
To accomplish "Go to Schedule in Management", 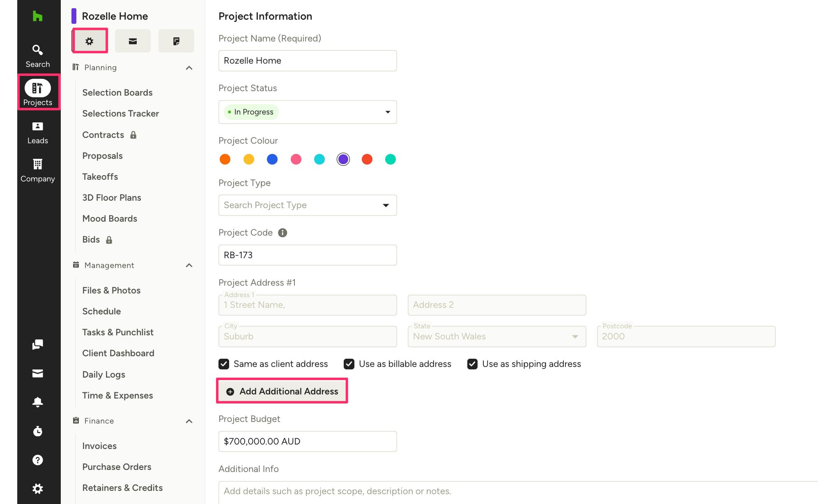I will 101,312.
